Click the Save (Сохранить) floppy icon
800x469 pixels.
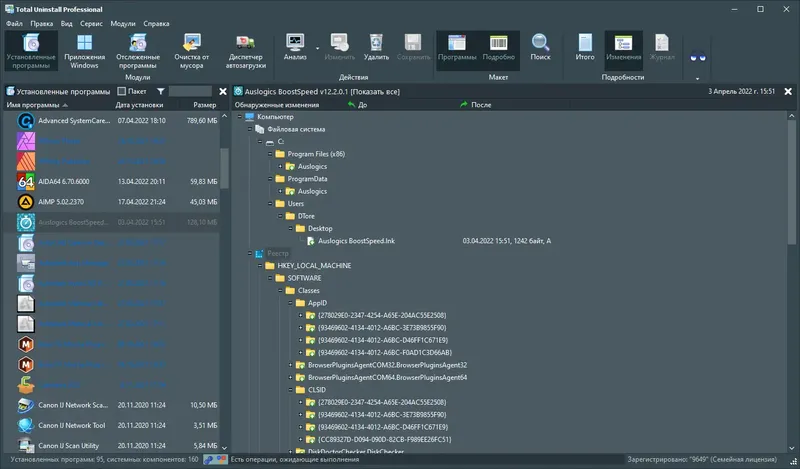pyautogui.click(x=413, y=43)
